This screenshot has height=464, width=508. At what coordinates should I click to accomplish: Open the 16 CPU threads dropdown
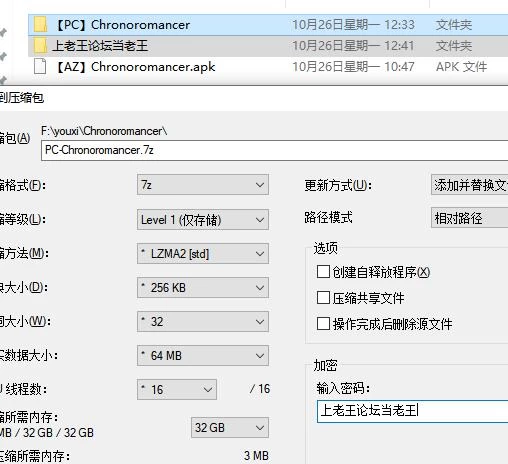(177, 389)
